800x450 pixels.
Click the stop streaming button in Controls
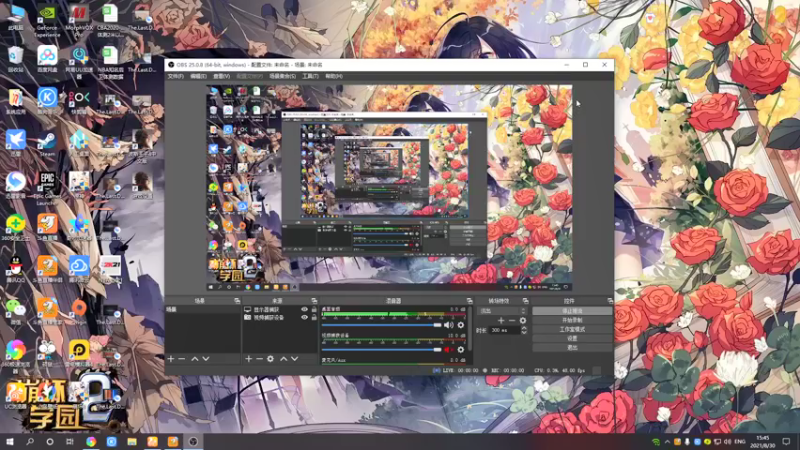coord(572,311)
